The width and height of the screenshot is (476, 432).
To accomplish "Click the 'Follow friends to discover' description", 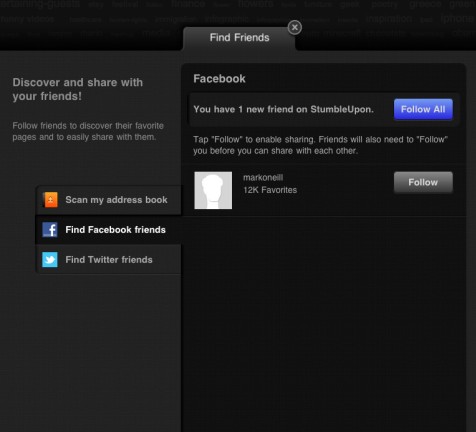I will pyautogui.click(x=88, y=131).
